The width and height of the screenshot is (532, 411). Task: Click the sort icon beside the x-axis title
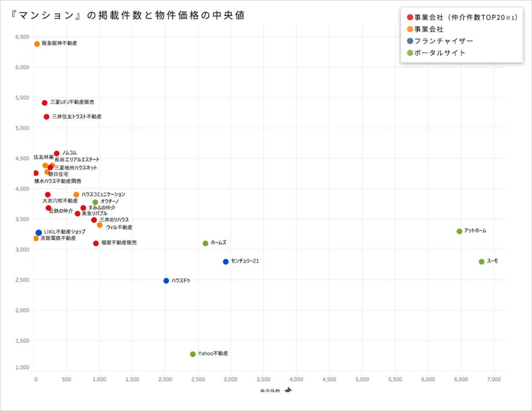point(288,391)
